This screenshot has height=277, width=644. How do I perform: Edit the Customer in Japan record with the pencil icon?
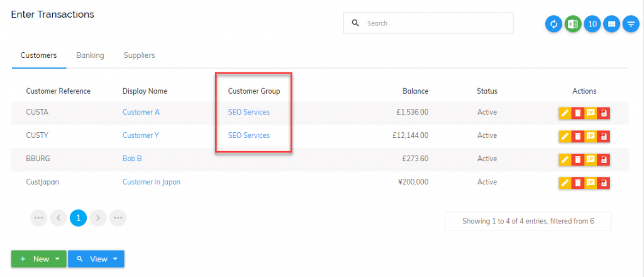(565, 183)
